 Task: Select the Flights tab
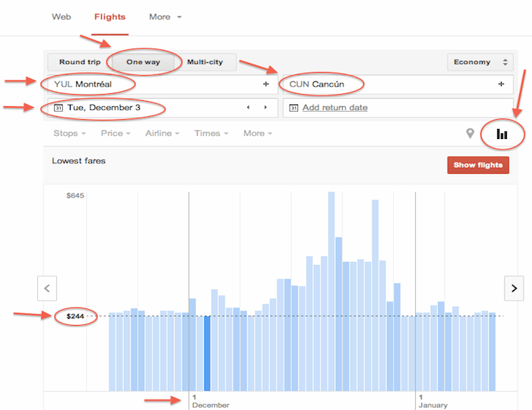click(110, 17)
